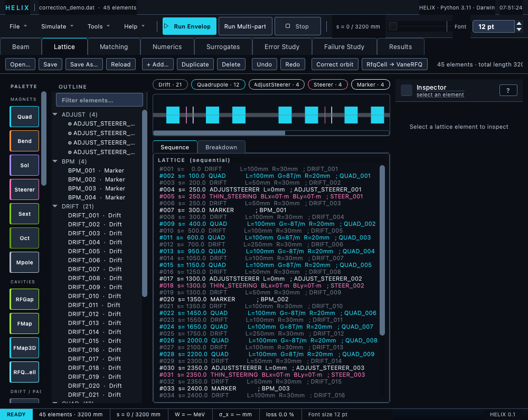Add an RFGap cavity from palette
Viewport: 528px width, 420px height.
click(24, 299)
